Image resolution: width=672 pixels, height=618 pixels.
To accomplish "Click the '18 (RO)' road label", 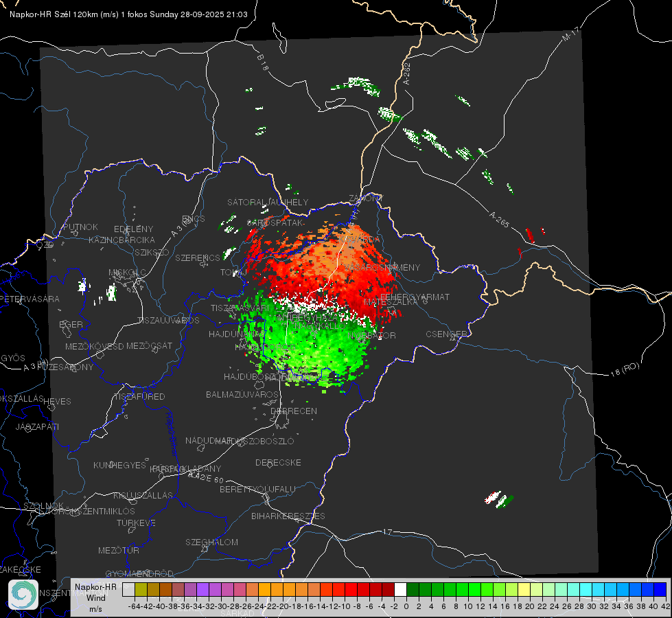I will (x=625, y=369).
